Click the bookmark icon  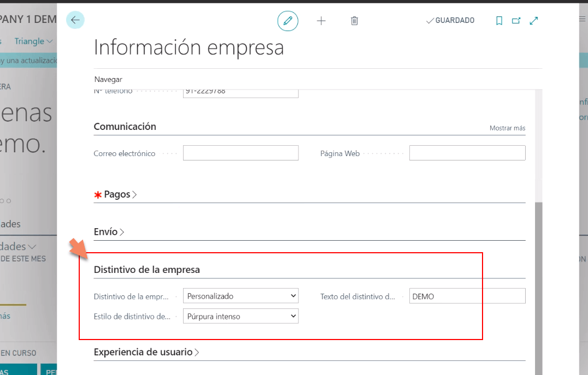point(499,21)
